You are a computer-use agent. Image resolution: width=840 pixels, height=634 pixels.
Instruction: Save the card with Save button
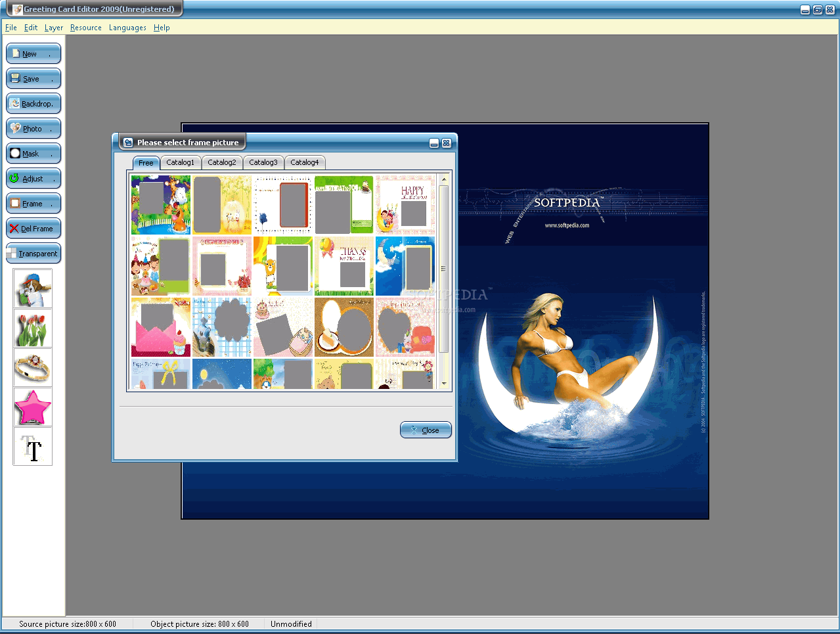[x=33, y=79]
